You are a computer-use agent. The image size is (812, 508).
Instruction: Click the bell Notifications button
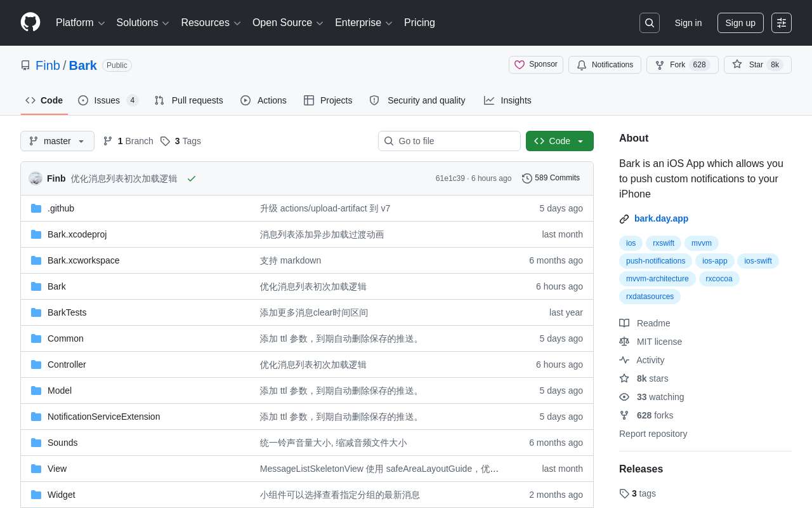605,65
